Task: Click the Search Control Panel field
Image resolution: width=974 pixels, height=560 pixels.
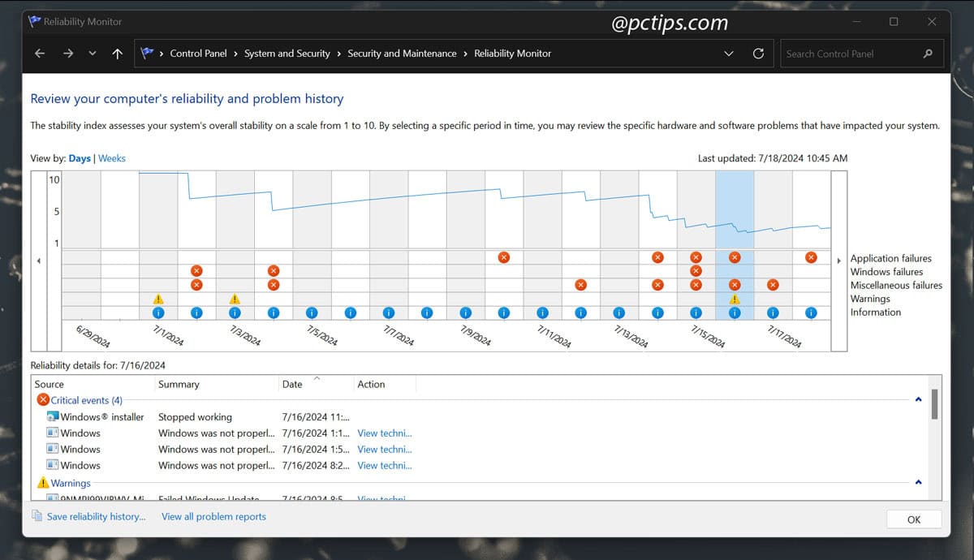Action: click(848, 54)
